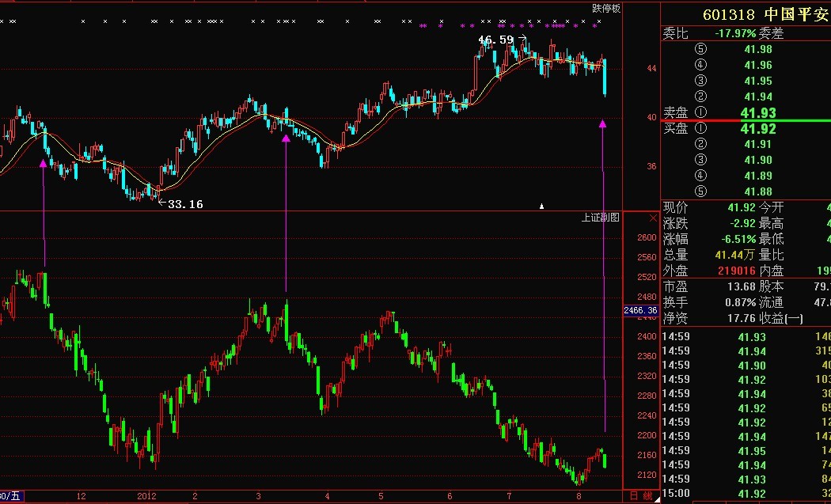Click the magenta arrow marker under latest candle
This screenshot has height=504, width=831.
click(602, 123)
